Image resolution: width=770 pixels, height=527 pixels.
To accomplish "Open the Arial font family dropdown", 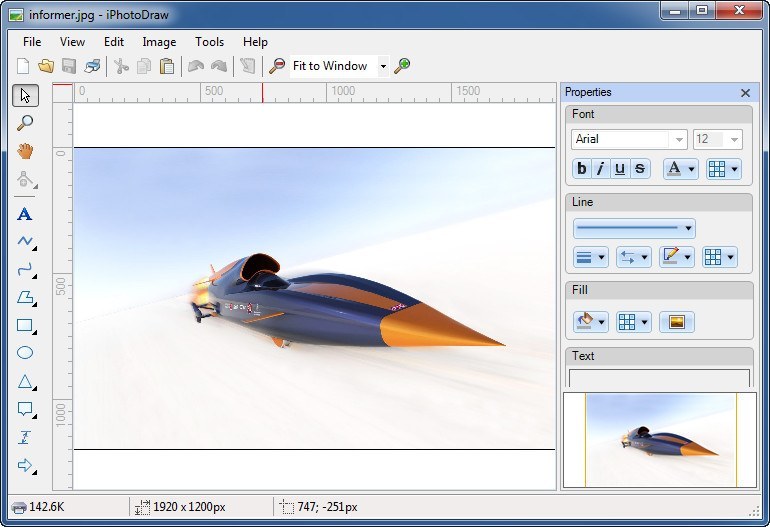I will pyautogui.click(x=679, y=139).
